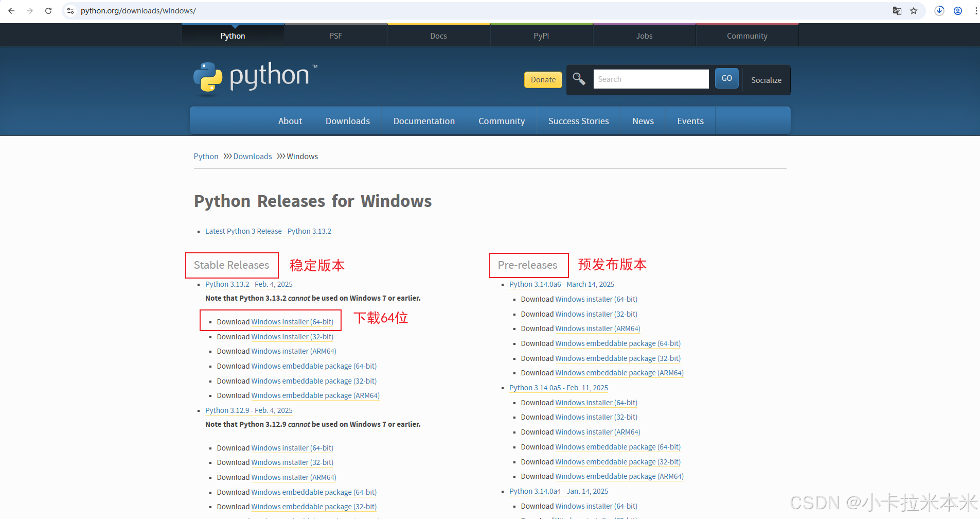980x519 pixels.
Task: Download 3.12.9 embeddable package (32-bit)
Action: (x=314, y=507)
